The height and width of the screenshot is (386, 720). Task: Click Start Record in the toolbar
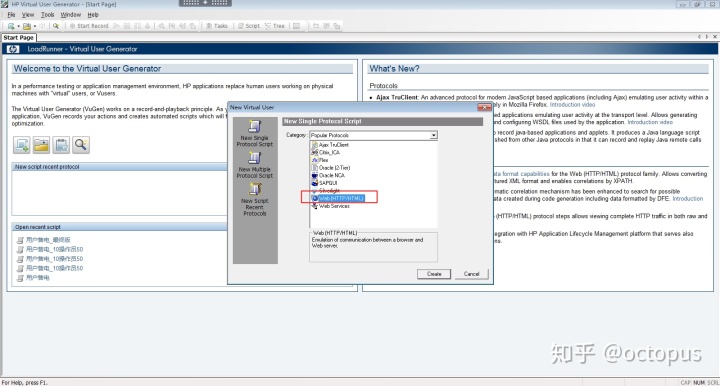tap(89, 26)
